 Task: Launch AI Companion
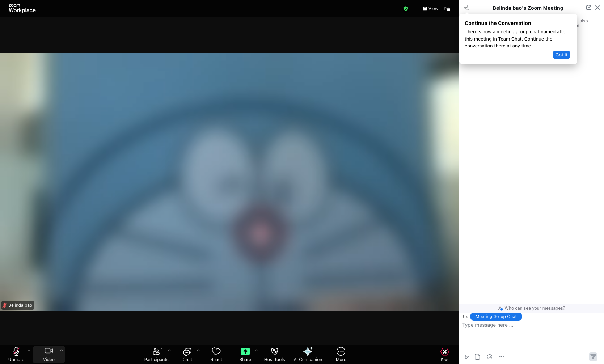coord(308,354)
